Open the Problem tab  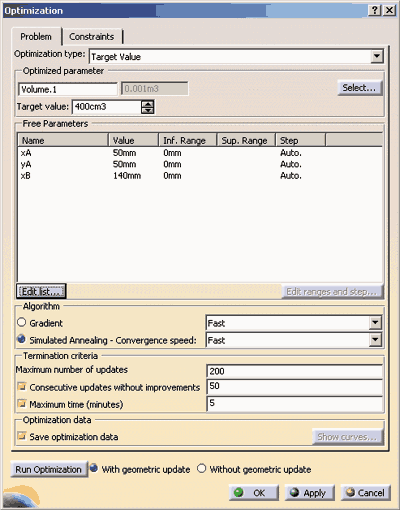click(36, 37)
